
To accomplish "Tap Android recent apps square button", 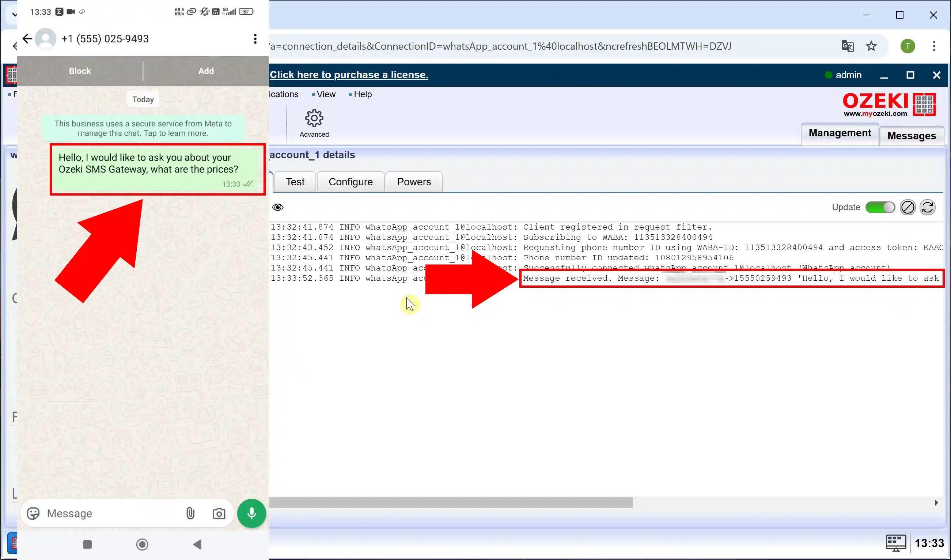I will (87, 544).
